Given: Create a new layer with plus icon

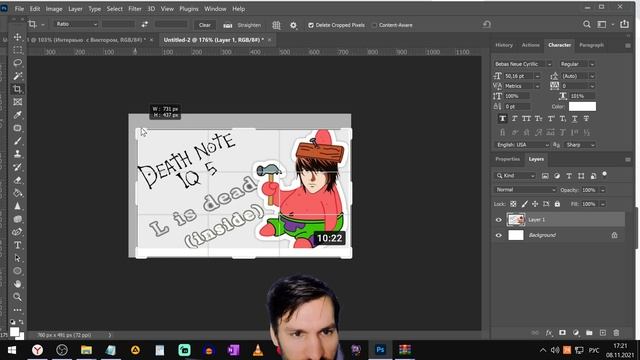Looking at the screenshot, I should [602, 333].
